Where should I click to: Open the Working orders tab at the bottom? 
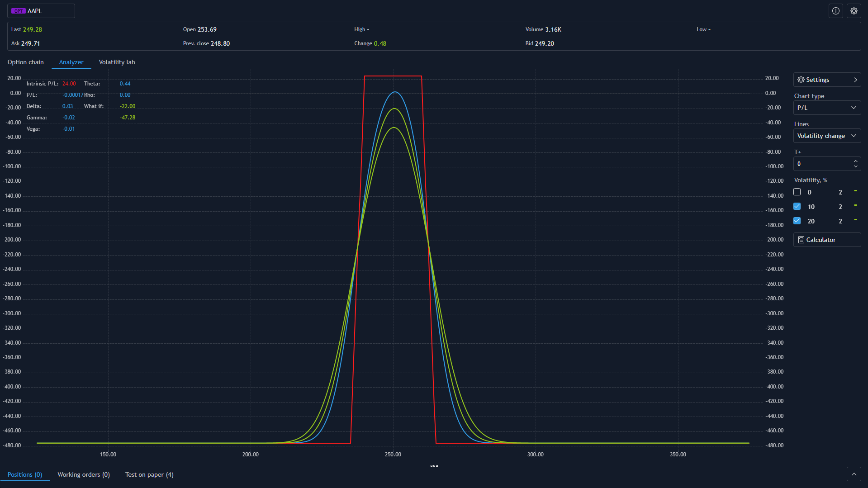pos(83,474)
